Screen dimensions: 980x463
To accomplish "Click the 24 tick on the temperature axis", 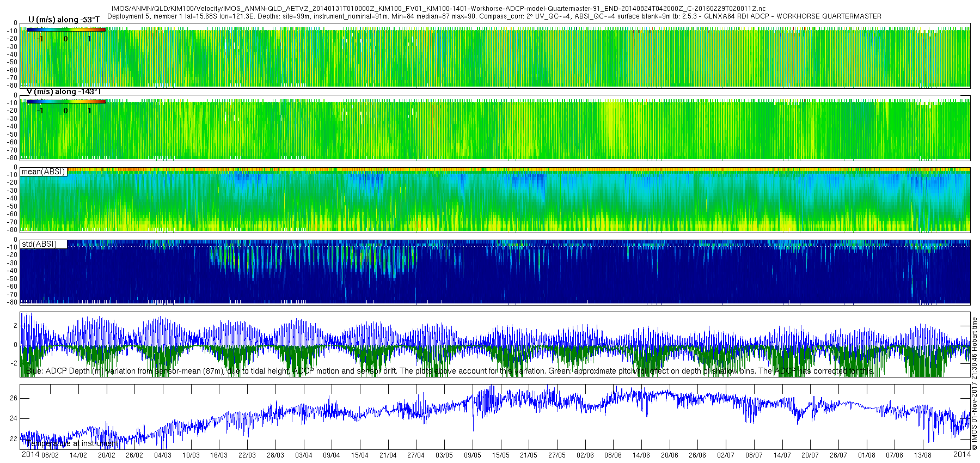I will (14, 418).
